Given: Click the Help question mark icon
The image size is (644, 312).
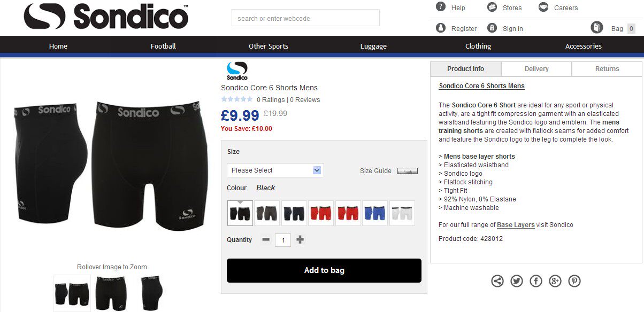Looking at the screenshot, I should 441,7.
